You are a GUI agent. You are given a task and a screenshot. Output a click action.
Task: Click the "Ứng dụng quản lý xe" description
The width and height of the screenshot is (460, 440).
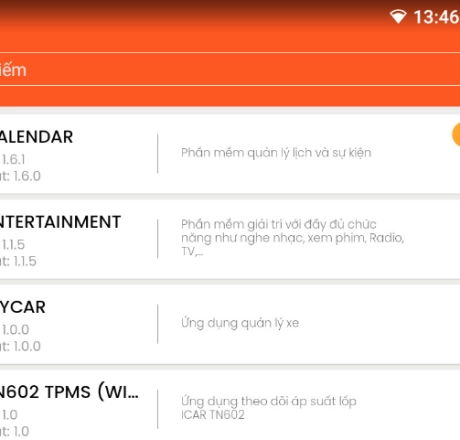(x=240, y=323)
